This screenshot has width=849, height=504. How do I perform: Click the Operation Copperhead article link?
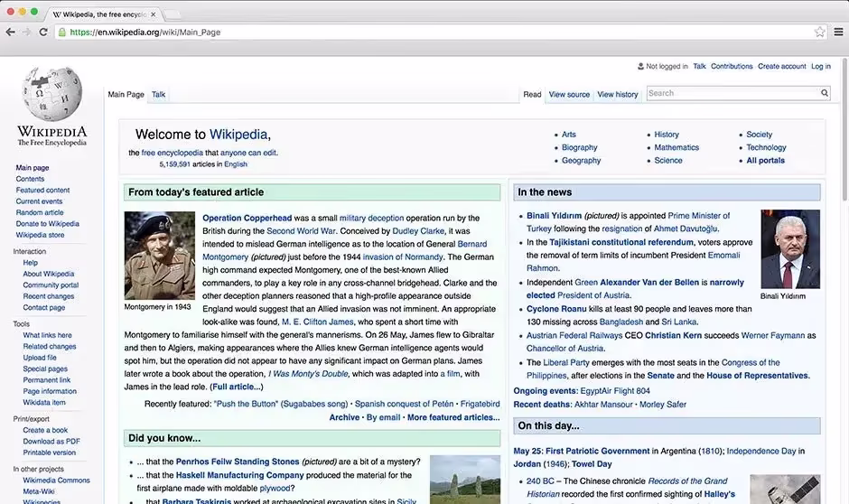coord(247,218)
